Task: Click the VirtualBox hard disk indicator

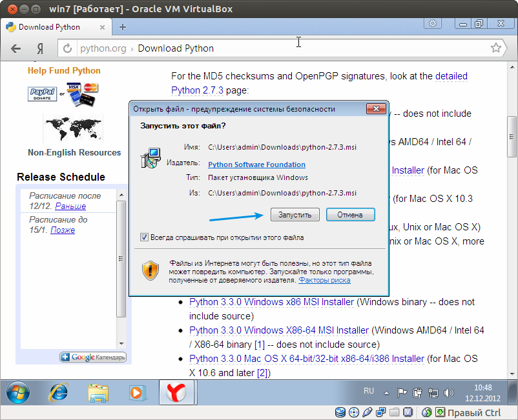Action: (x=340, y=412)
